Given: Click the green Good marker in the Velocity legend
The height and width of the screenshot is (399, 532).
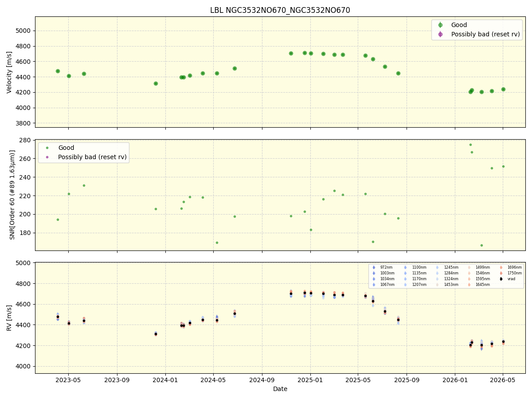Looking at the screenshot, I should click(x=440, y=25).
